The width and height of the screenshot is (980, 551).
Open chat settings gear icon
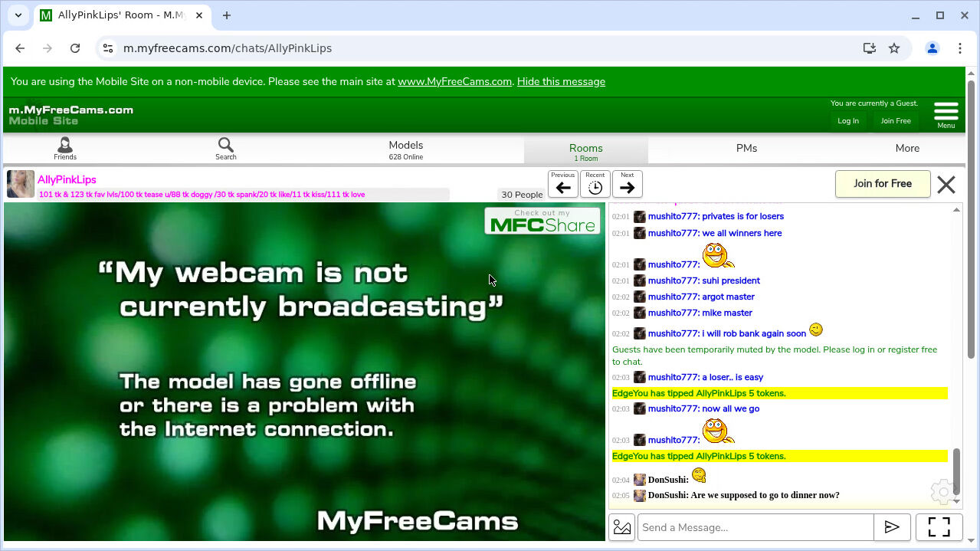tap(941, 491)
